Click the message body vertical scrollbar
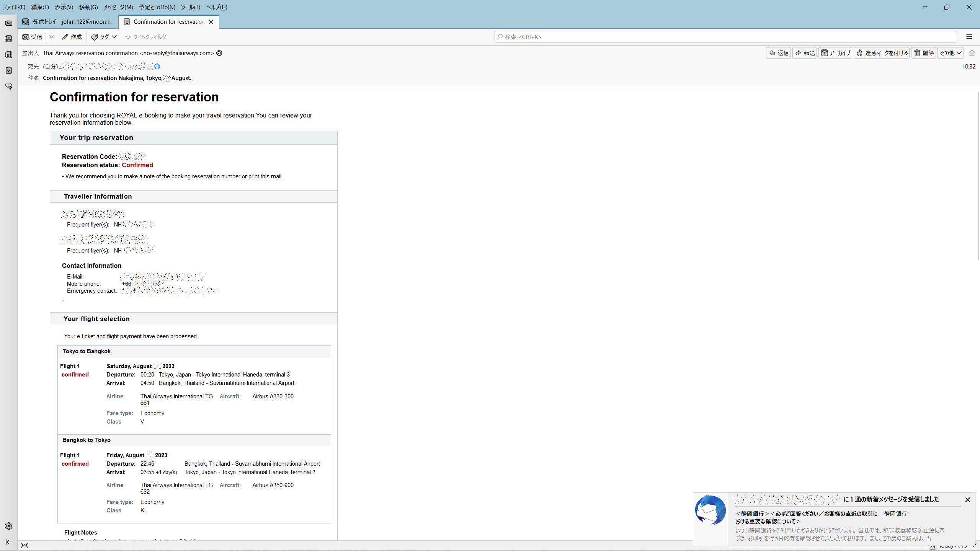980x551 pixels. 977,176
